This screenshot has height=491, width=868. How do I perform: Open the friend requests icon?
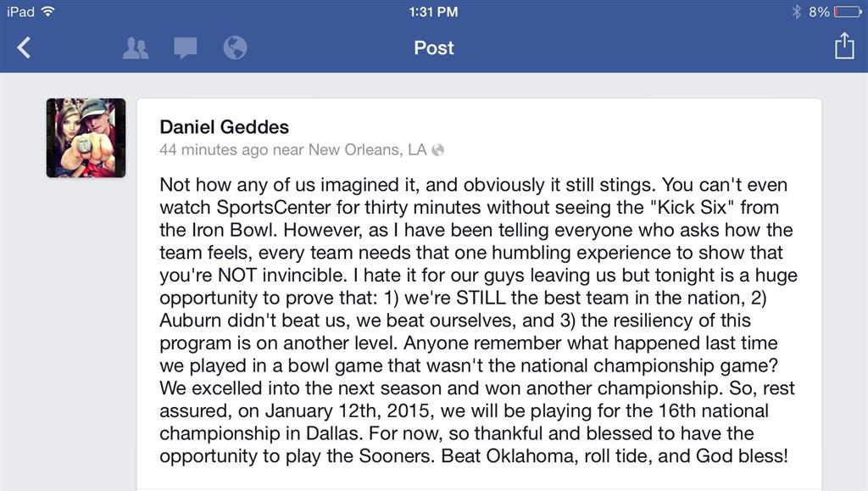pos(136,48)
